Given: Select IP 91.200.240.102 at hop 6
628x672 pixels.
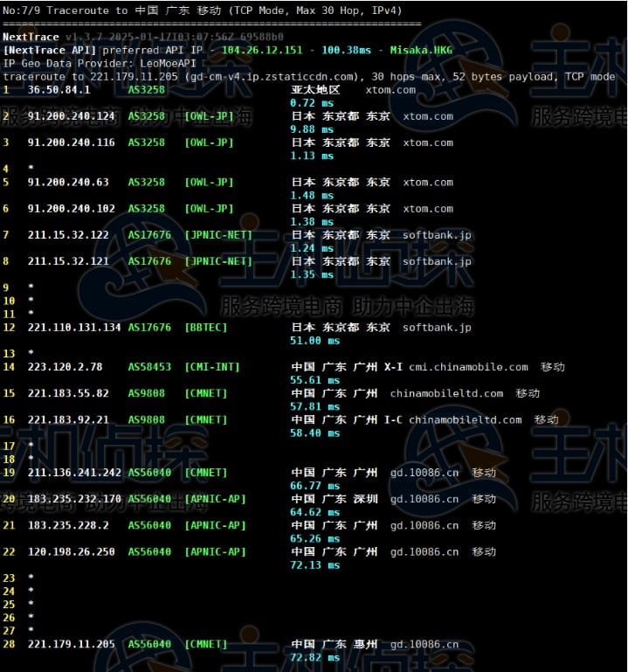Looking at the screenshot, I should (71, 209).
